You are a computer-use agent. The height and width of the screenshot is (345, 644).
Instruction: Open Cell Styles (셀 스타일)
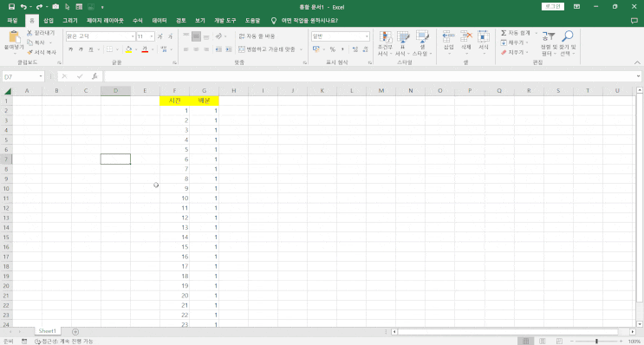422,43
